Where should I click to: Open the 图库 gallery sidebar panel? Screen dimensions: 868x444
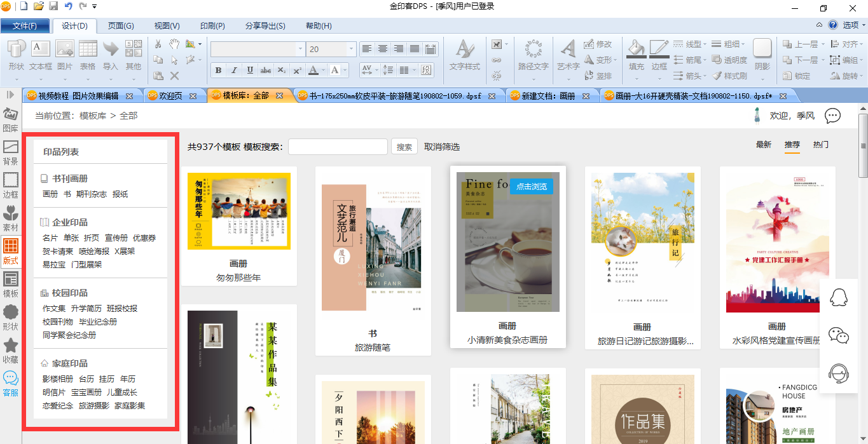click(x=10, y=119)
